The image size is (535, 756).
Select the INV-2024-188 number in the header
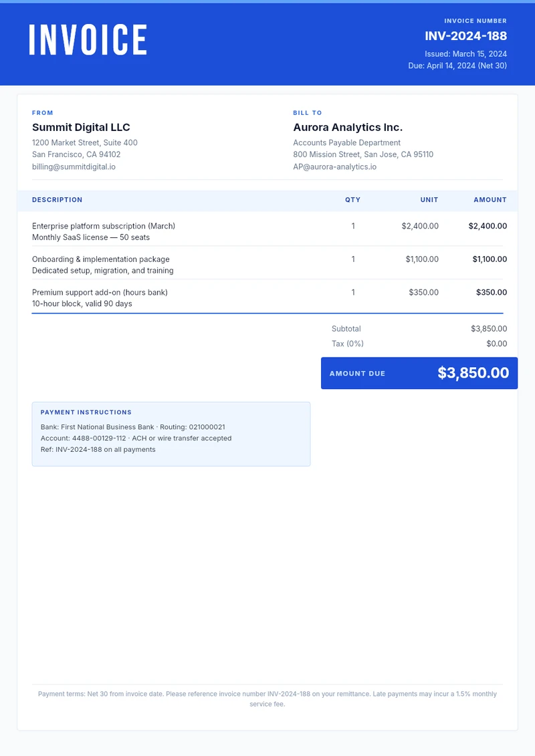click(465, 35)
